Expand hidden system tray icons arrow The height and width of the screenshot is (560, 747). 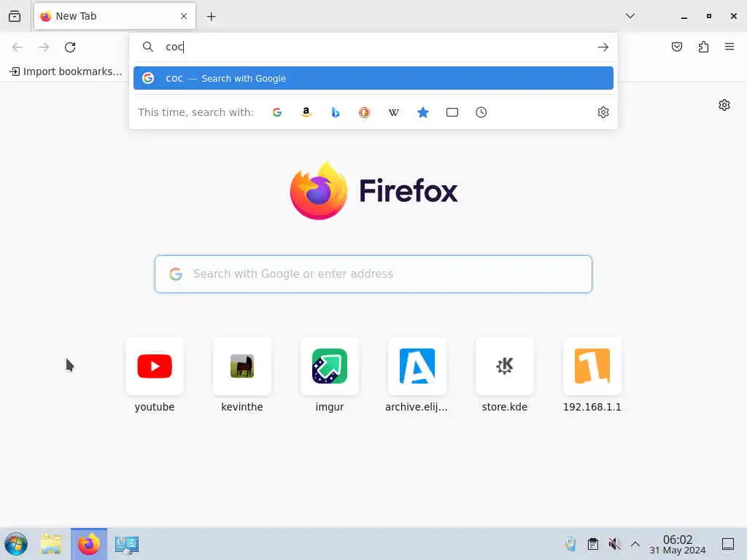coord(635,544)
